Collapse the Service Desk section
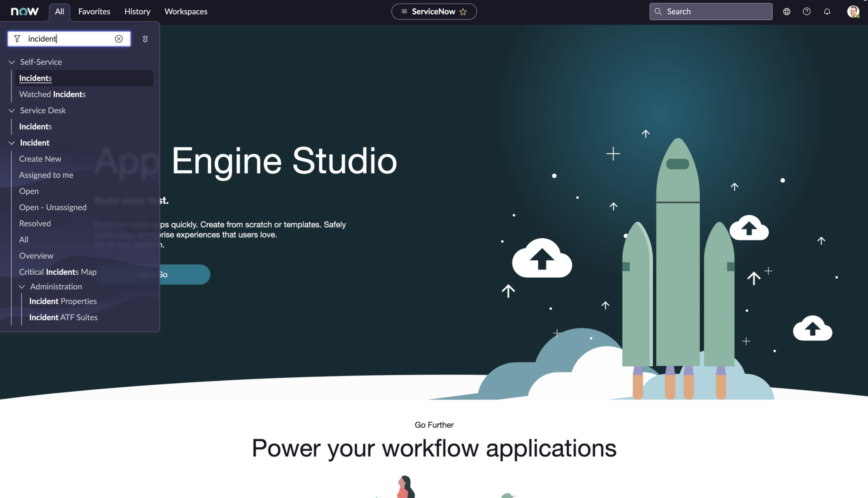The width and height of the screenshot is (868, 498). (11, 110)
